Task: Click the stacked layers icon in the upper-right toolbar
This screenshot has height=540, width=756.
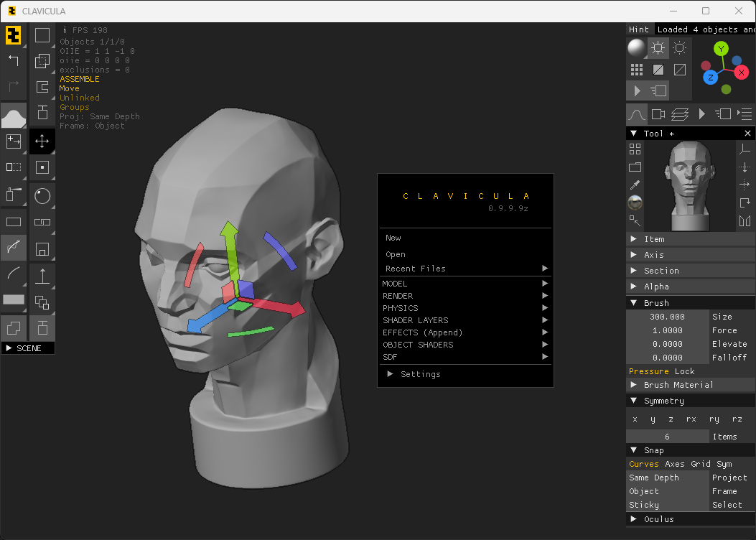Action: tap(681, 113)
